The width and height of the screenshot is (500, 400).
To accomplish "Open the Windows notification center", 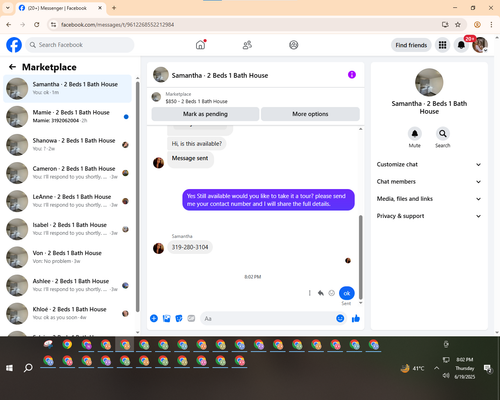I will click(488, 368).
